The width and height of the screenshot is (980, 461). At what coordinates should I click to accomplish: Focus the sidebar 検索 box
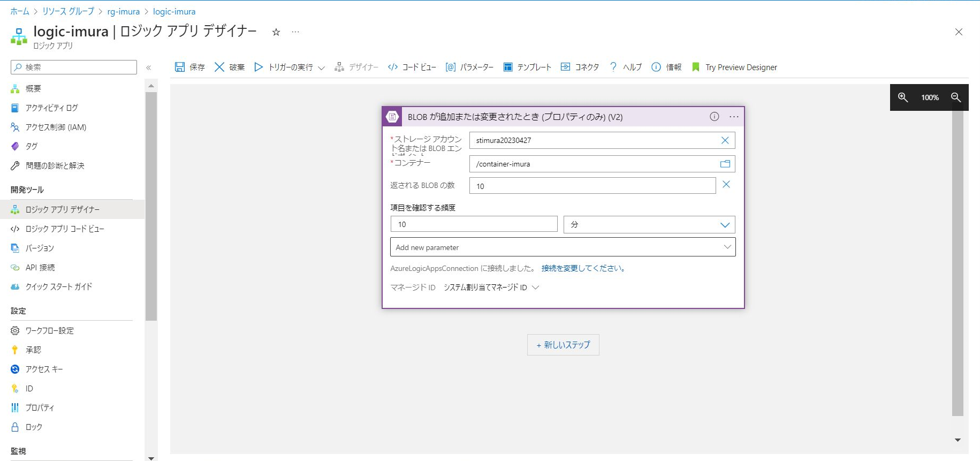74,67
